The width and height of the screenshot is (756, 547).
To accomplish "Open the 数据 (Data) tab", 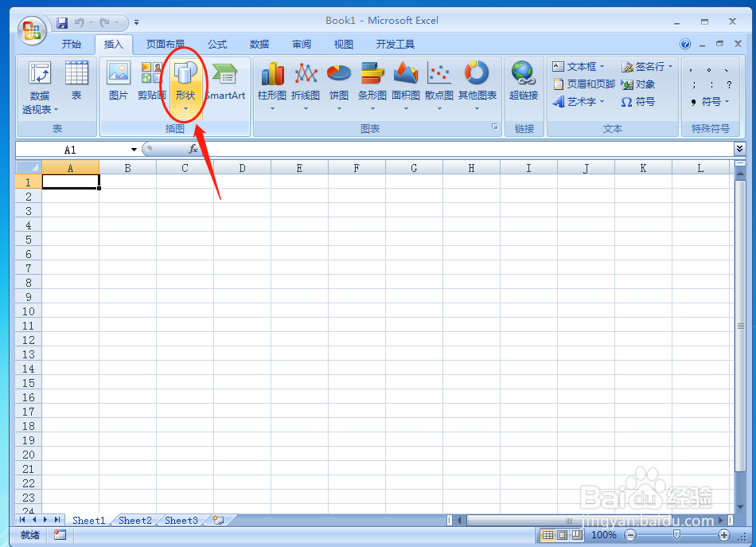I will 259,45.
